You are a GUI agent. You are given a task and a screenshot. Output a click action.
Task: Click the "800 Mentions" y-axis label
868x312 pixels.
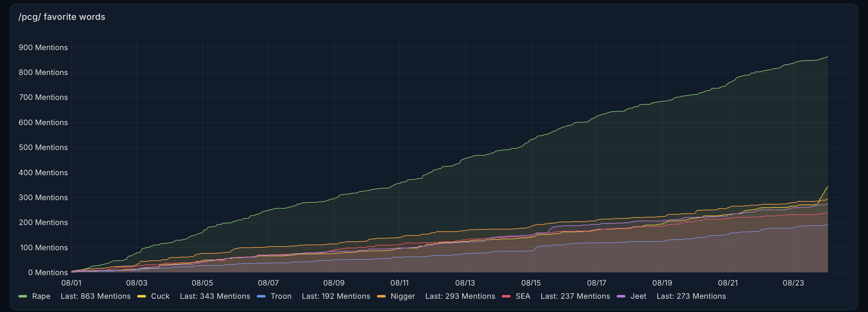[x=43, y=72]
